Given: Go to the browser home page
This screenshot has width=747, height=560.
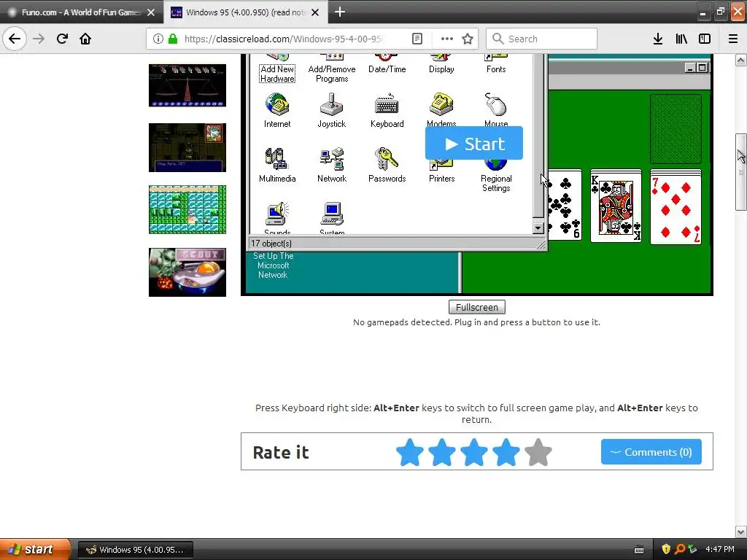Looking at the screenshot, I should [x=85, y=39].
